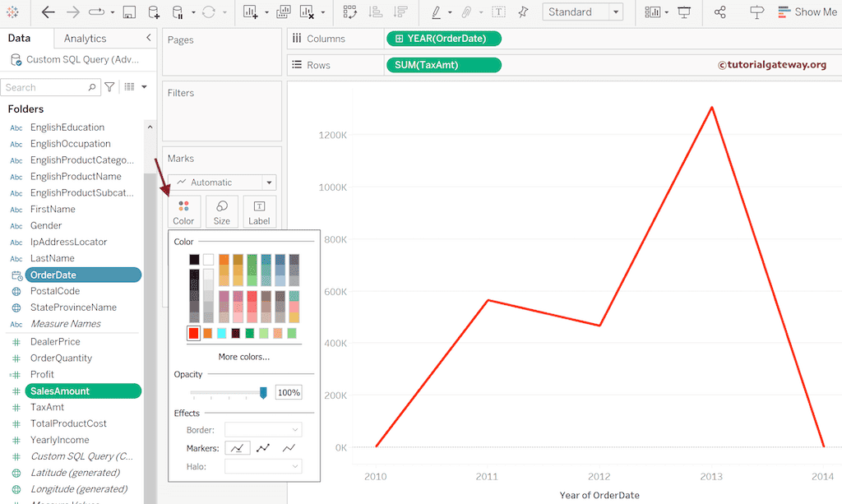
Task: Open the Show Me panel
Action: [x=807, y=12]
